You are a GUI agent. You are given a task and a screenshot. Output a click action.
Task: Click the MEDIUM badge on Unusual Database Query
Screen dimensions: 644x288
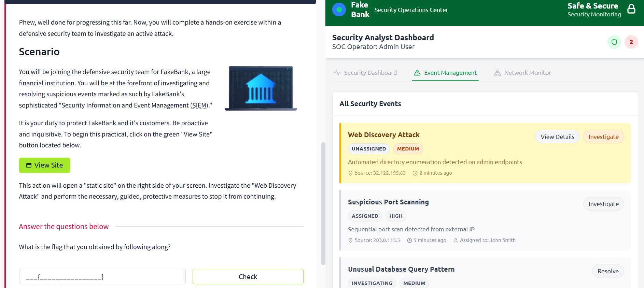tap(414, 283)
